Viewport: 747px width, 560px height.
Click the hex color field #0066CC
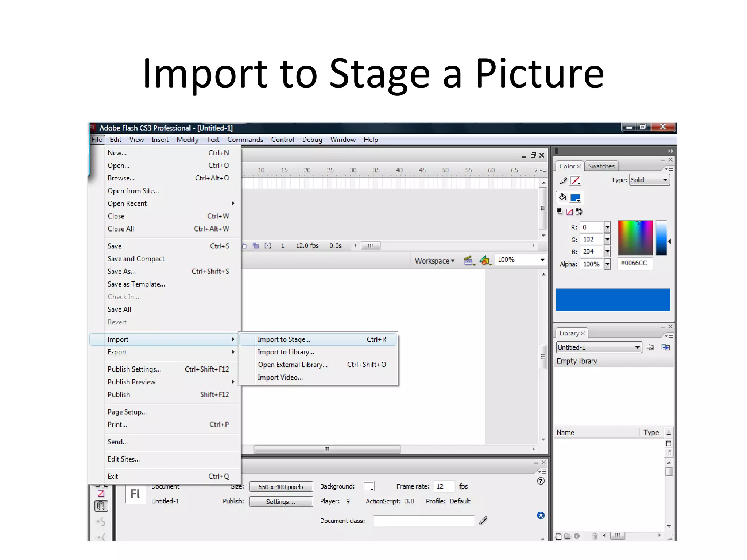[x=635, y=263]
